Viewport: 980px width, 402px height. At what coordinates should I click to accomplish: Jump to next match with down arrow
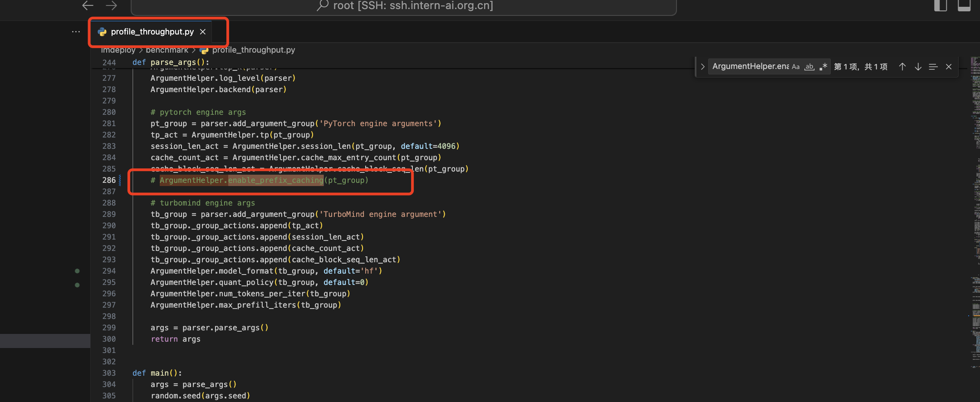click(x=918, y=67)
